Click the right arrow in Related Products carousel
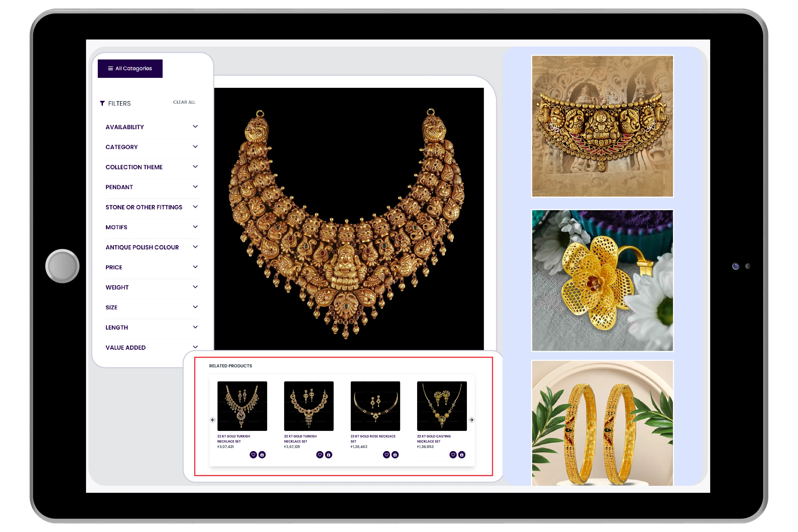The height and width of the screenshot is (532, 798). (x=471, y=420)
